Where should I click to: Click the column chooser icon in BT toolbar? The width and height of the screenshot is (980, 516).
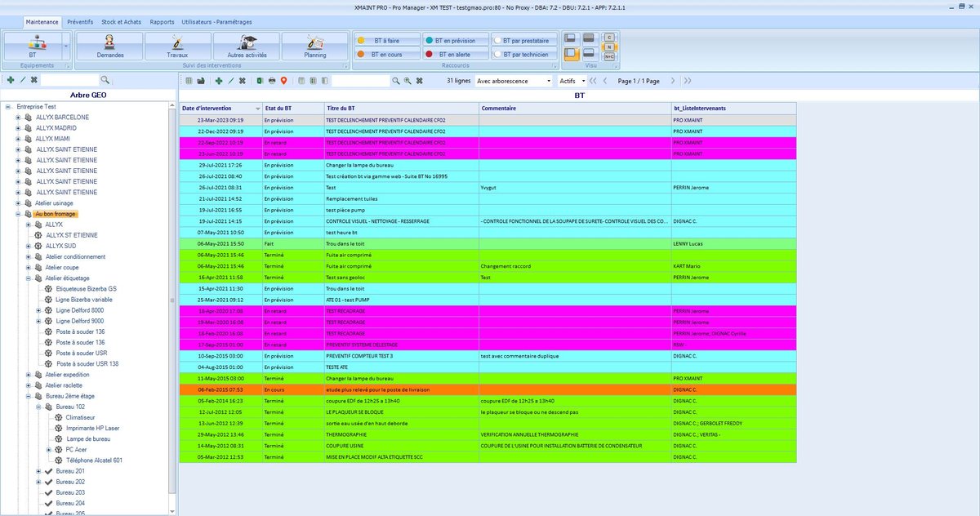tap(189, 81)
